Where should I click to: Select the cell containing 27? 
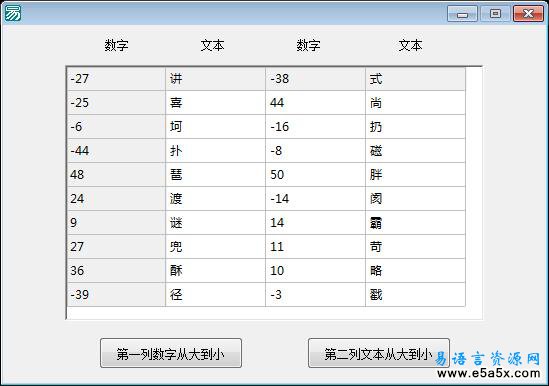point(116,247)
